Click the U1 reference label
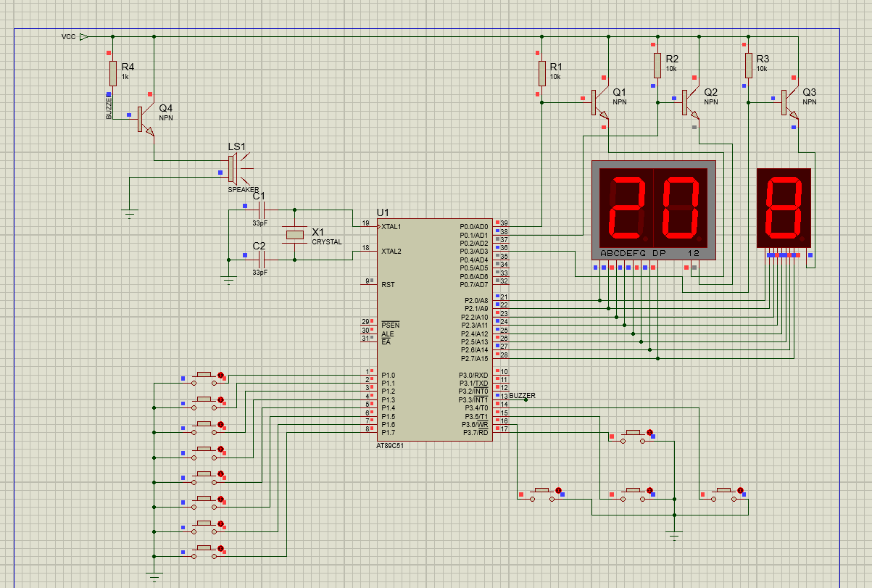This screenshot has height=588, width=872. pos(383,212)
